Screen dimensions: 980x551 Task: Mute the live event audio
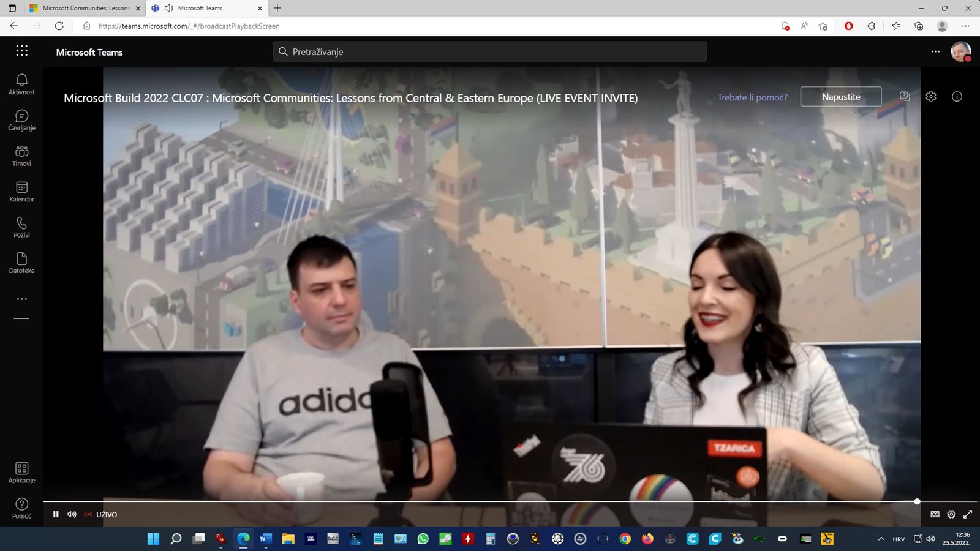click(x=72, y=514)
